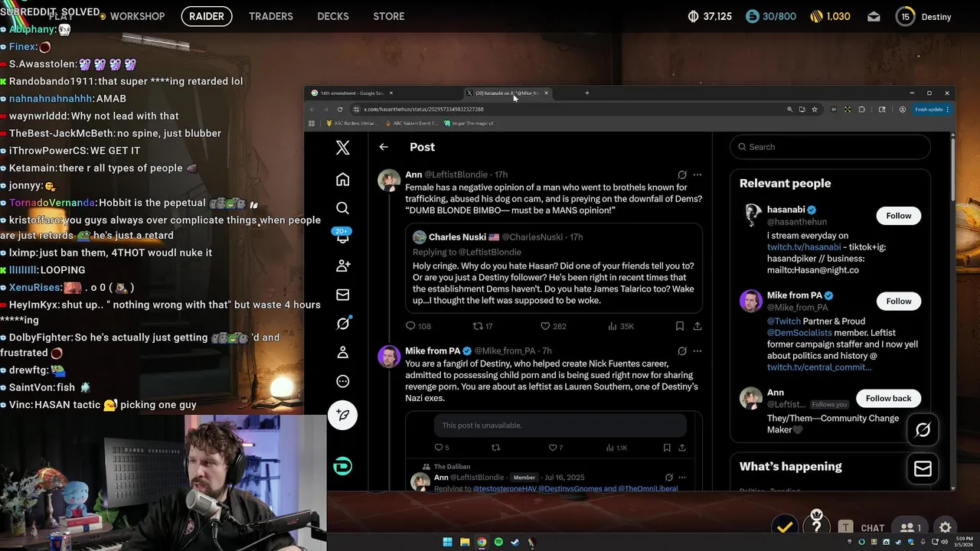Open Charles Nuski's quoted post

(554, 269)
